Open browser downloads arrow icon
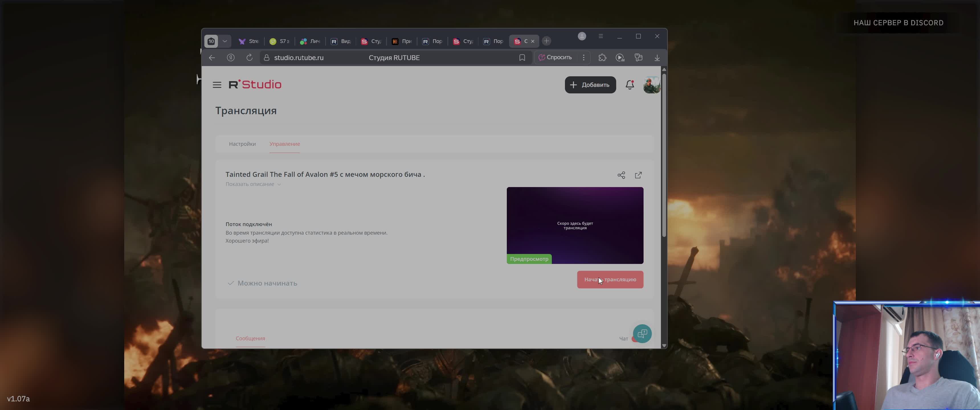This screenshot has height=410, width=980. 657,58
